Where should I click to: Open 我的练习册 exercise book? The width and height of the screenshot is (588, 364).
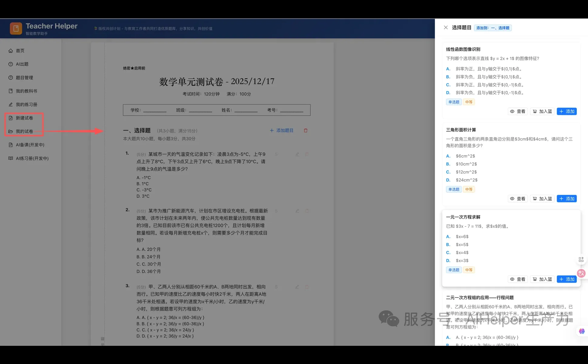tap(10, 104)
